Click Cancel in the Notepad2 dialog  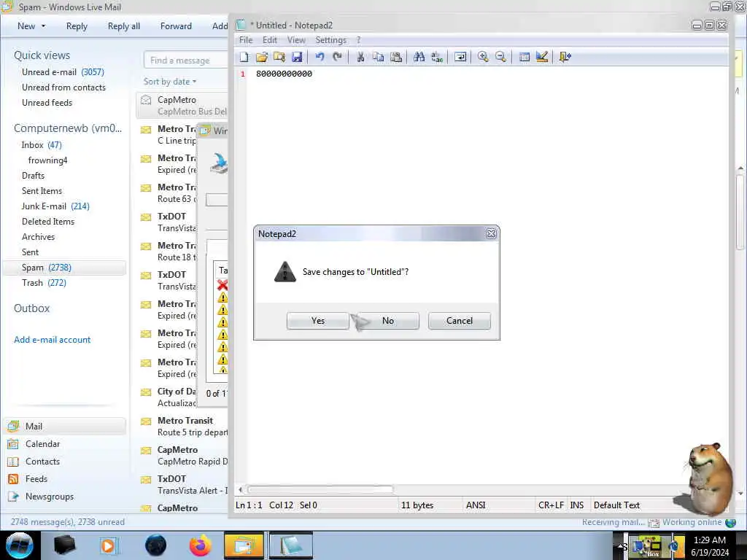point(460,321)
